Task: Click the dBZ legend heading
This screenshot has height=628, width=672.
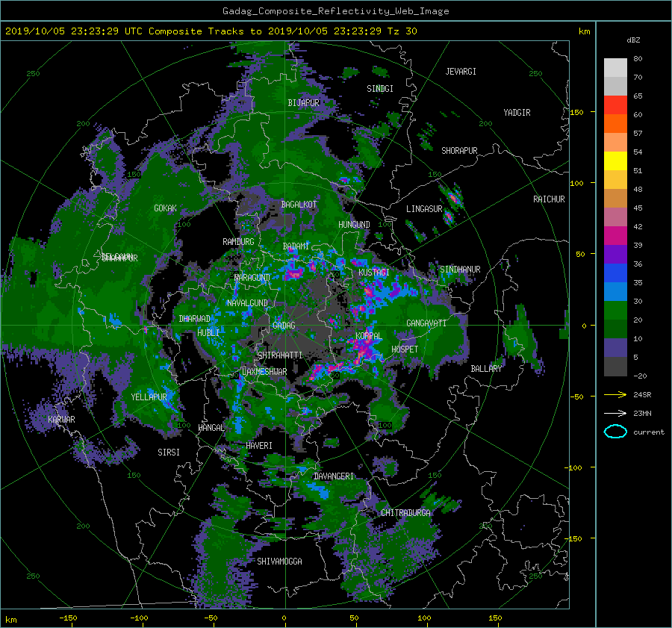Action: (x=633, y=40)
